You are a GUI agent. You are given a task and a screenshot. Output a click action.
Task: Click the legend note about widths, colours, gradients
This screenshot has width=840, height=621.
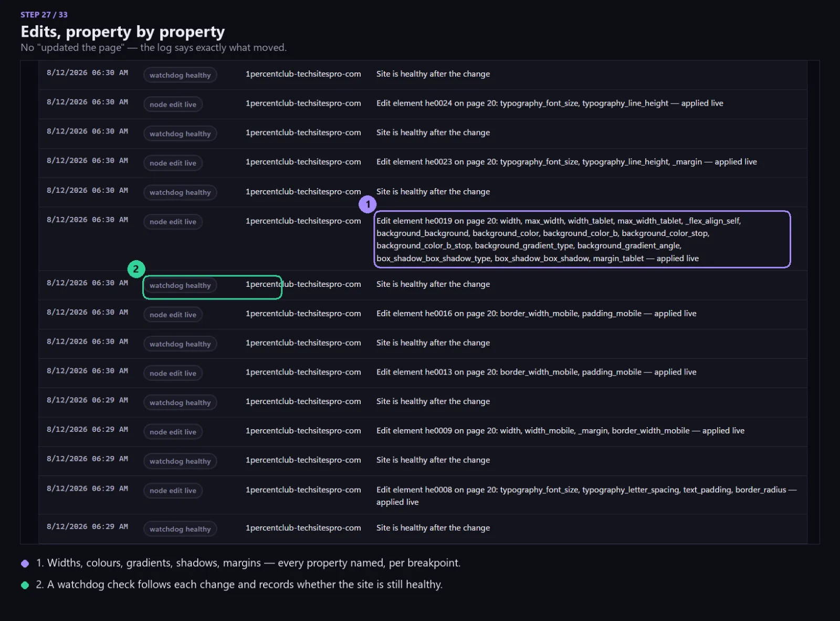(248, 563)
